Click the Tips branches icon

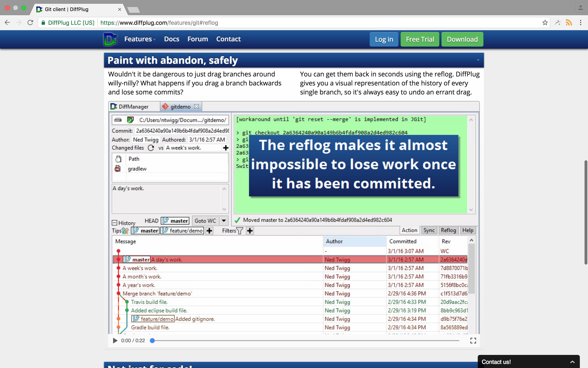point(125,230)
